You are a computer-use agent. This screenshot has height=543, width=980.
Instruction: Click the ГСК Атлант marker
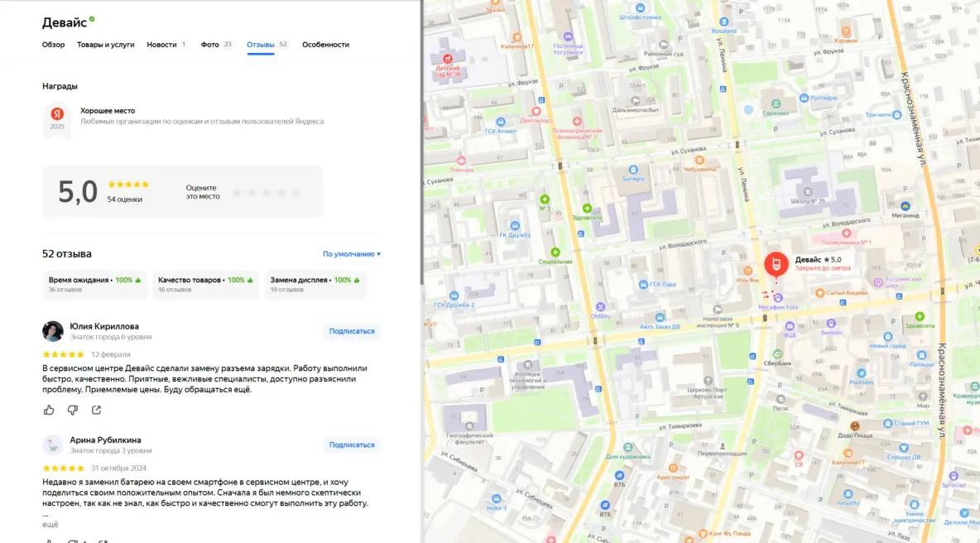(x=501, y=122)
